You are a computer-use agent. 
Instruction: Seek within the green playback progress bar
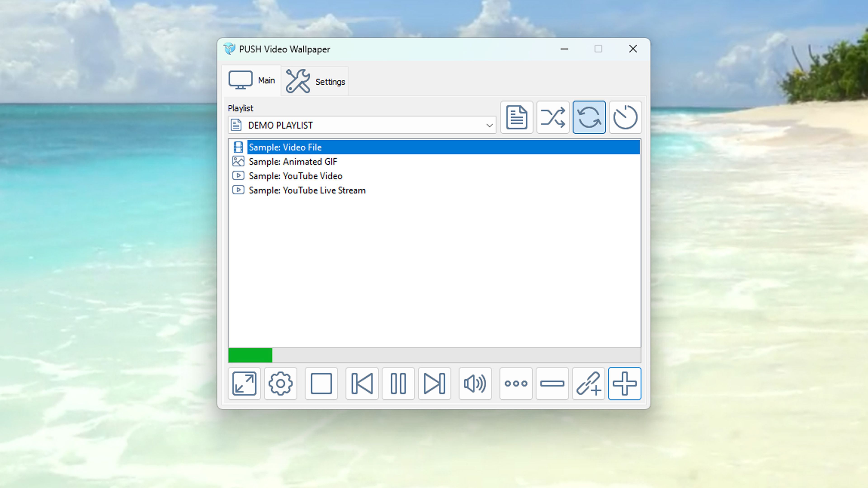pos(434,355)
